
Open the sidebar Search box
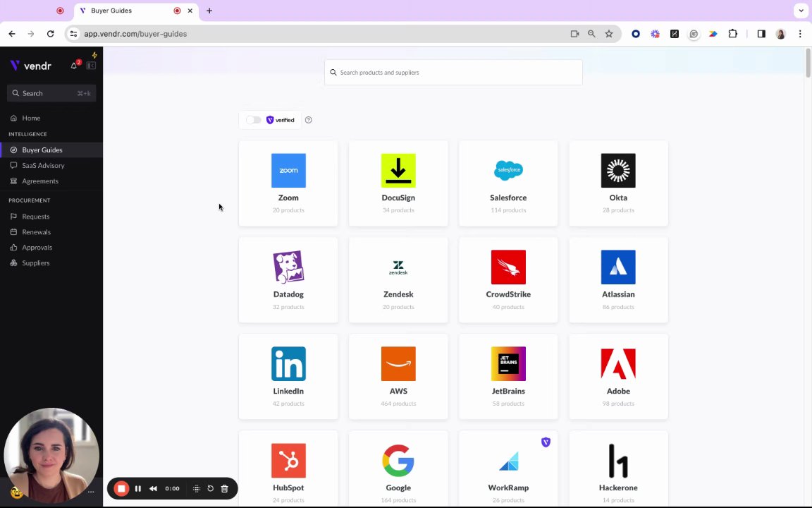coord(51,93)
